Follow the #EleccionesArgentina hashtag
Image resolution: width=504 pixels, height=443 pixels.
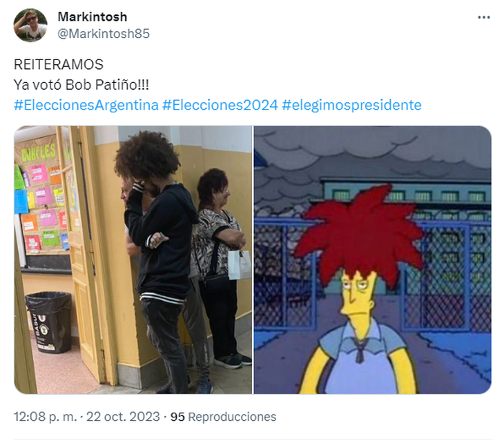86,105
